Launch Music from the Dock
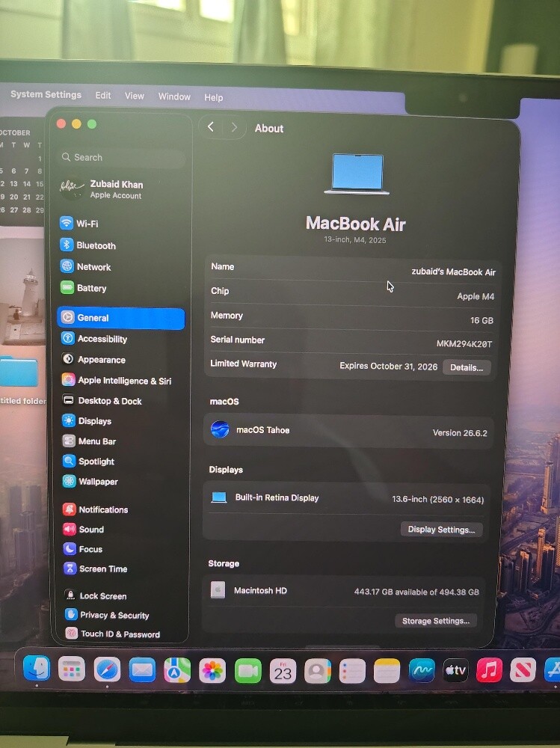 click(x=490, y=669)
